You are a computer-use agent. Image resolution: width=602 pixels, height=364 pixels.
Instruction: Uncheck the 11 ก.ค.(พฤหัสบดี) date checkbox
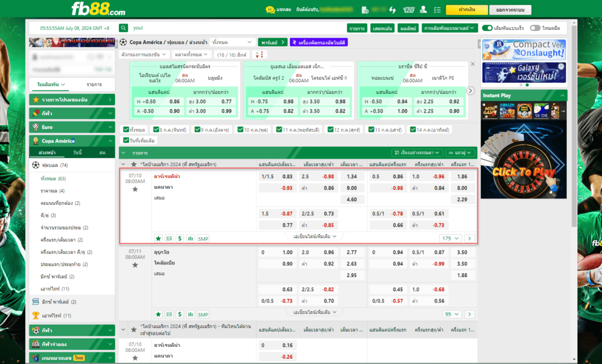point(279,130)
